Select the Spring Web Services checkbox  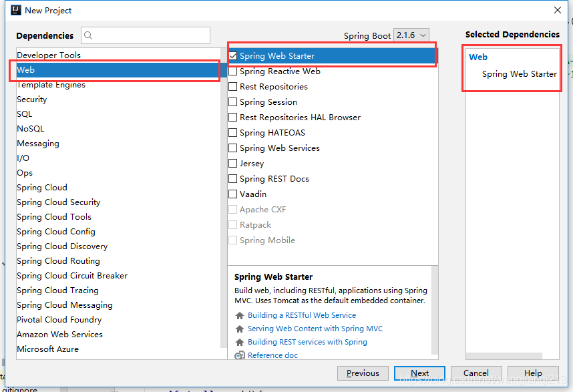[x=233, y=148]
